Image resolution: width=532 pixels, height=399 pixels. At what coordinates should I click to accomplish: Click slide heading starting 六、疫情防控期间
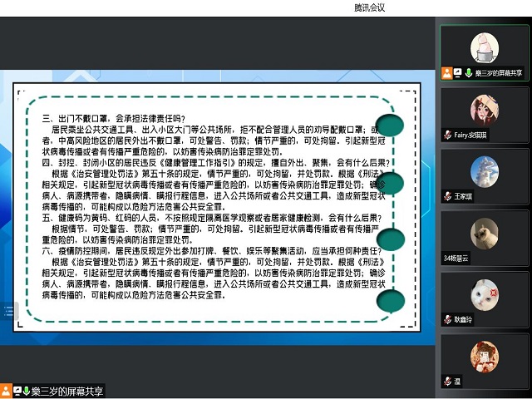coord(212,251)
